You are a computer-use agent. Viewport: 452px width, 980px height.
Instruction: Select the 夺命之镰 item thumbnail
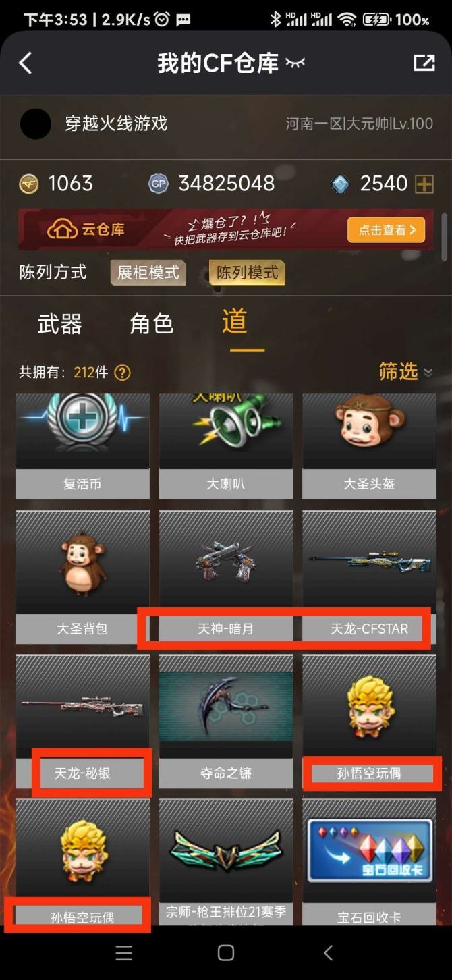pos(226,706)
